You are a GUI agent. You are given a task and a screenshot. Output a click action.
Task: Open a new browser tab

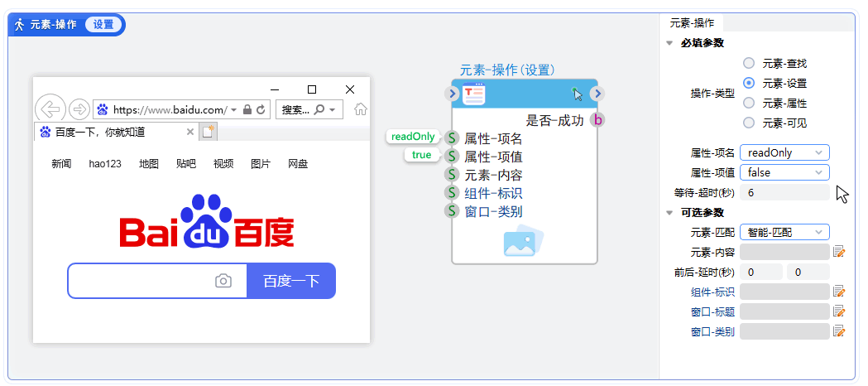pos(209,132)
